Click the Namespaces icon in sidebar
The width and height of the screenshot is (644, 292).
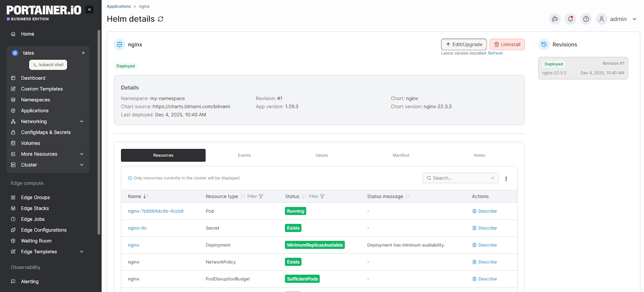pyautogui.click(x=13, y=100)
